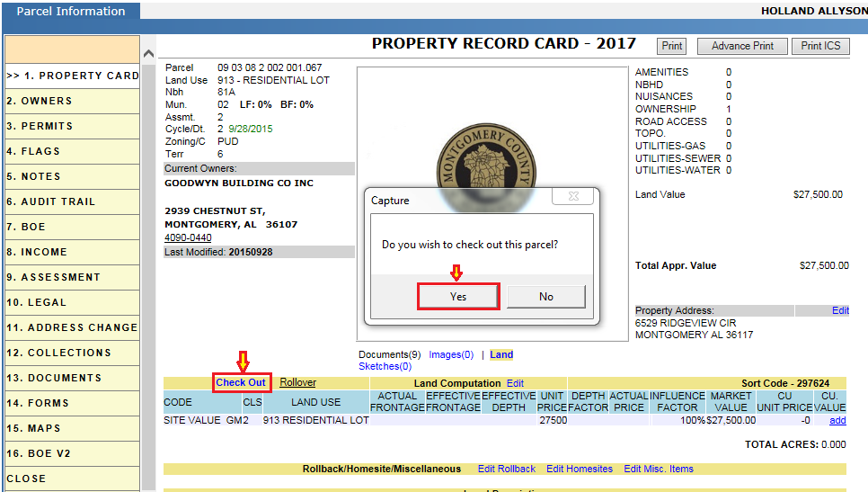868x492 pixels.
Task: Click the Edit Homesites link
Action: click(x=579, y=469)
